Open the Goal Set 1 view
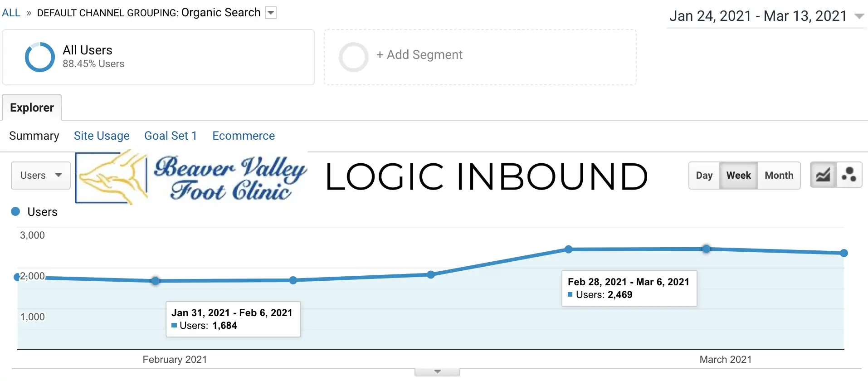The height and width of the screenshot is (381, 868). [x=171, y=136]
